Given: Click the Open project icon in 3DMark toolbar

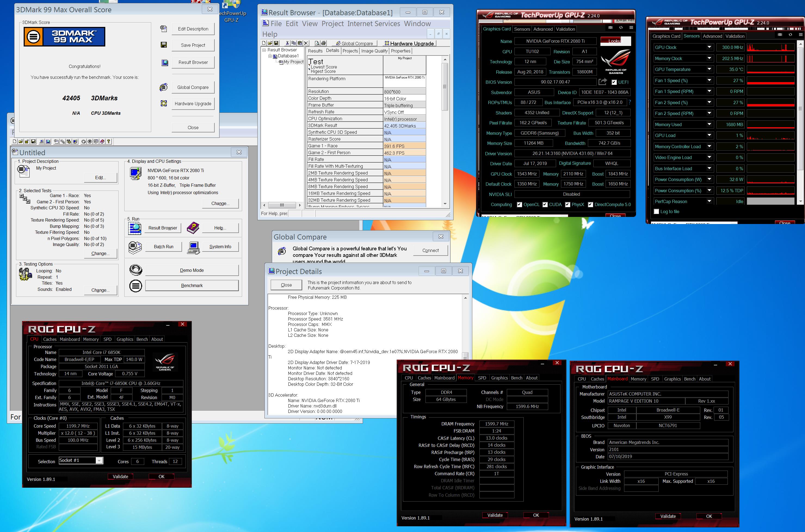Looking at the screenshot, I should click(21, 141).
